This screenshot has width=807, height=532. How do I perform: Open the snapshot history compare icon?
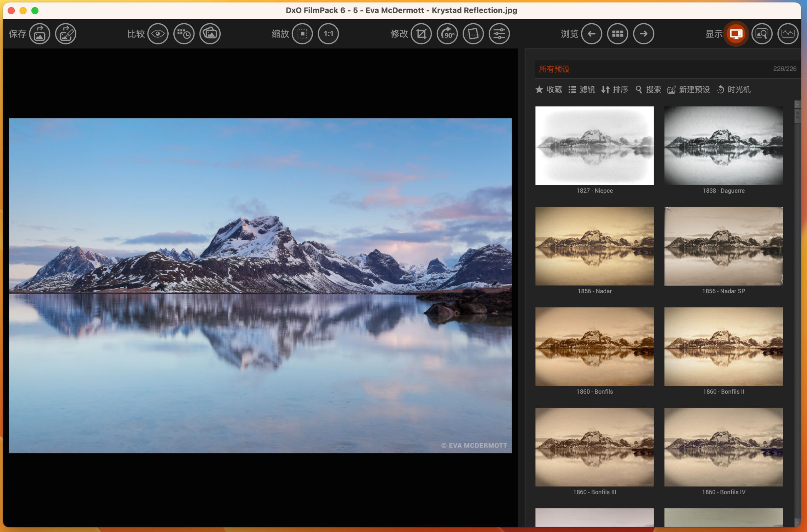(x=184, y=34)
